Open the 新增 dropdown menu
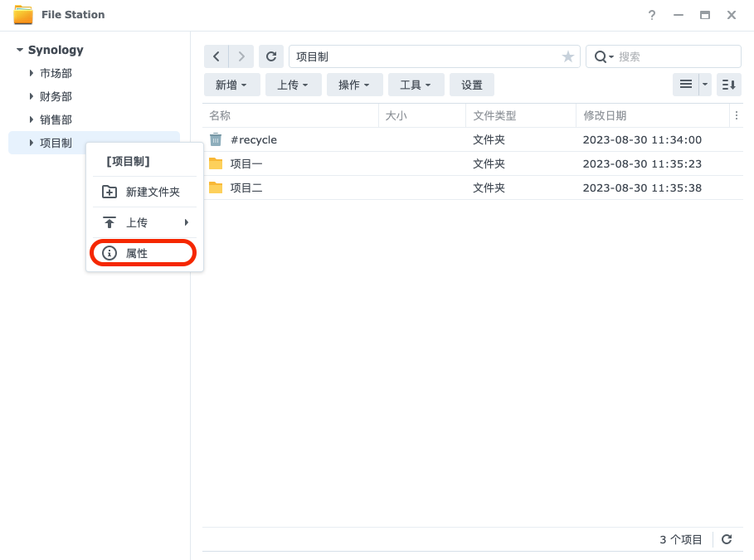The width and height of the screenshot is (754, 560). click(x=231, y=84)
